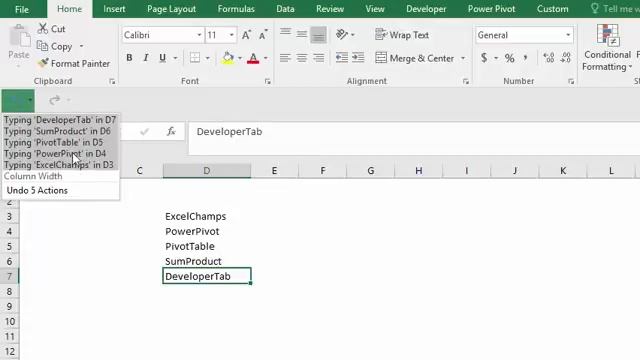This screenshot has width=640, height=360.
Task: Switch to the Formulas tab
Action: (236, 9)
